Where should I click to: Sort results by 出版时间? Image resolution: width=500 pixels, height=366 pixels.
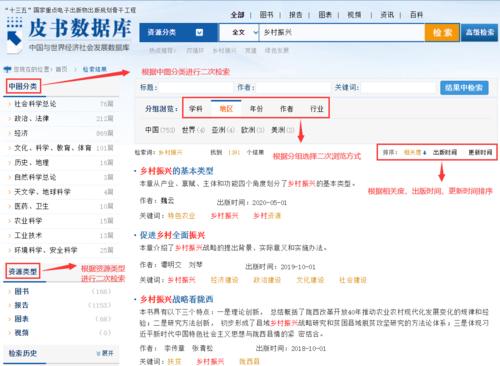[445, 152]
